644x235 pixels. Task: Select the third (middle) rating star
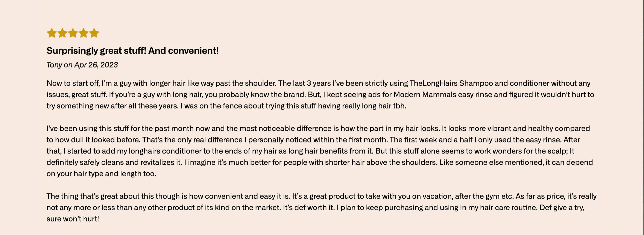click(x=73, y=33)
